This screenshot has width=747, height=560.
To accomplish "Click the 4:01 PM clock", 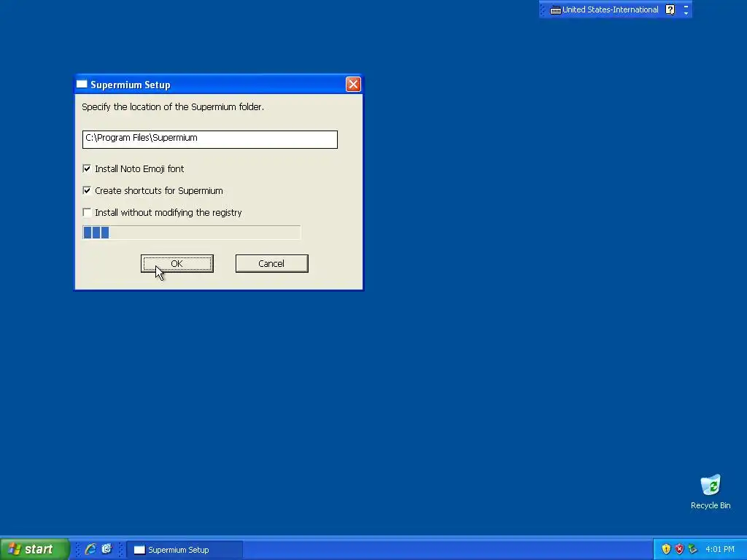I will (x=720, y=550).
